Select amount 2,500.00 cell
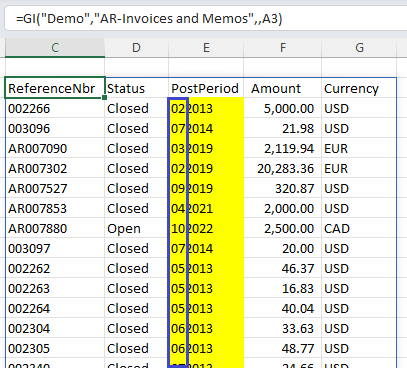The image size is (407, 368). click(x=283, y=228)
